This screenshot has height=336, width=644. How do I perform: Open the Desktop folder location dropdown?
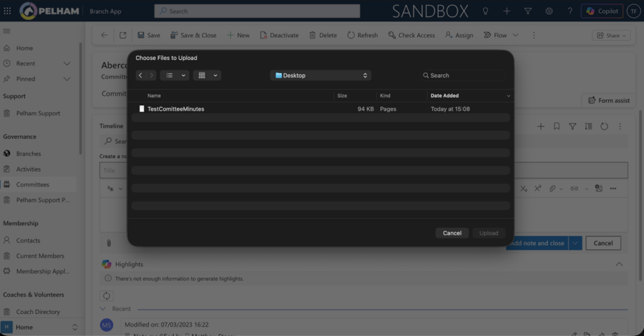tap(321, 76)
